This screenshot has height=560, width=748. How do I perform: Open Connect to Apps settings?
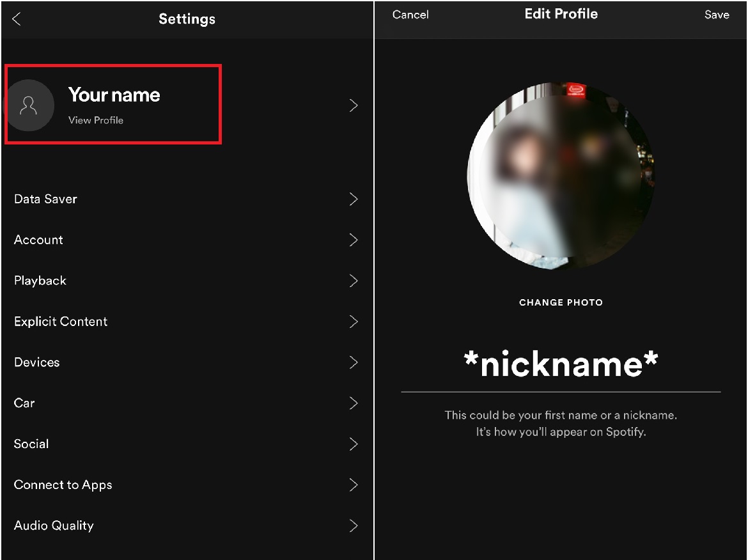pos(63,485)
